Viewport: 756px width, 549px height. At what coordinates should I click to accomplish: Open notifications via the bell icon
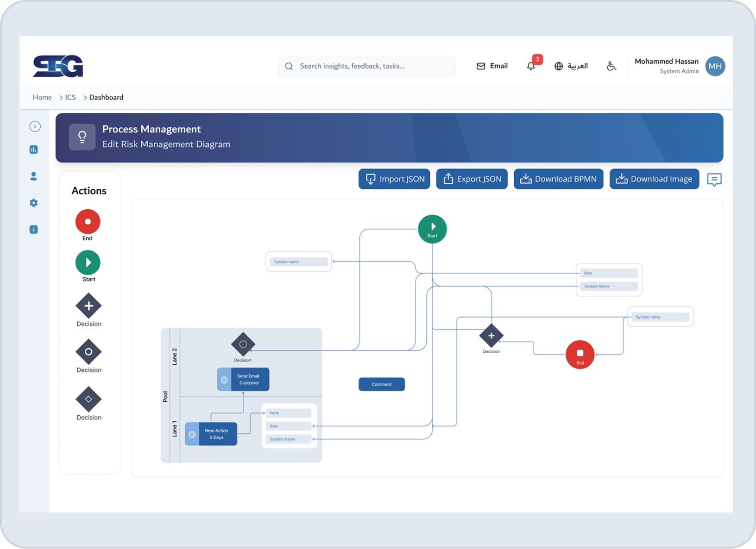tap(531, 66)
